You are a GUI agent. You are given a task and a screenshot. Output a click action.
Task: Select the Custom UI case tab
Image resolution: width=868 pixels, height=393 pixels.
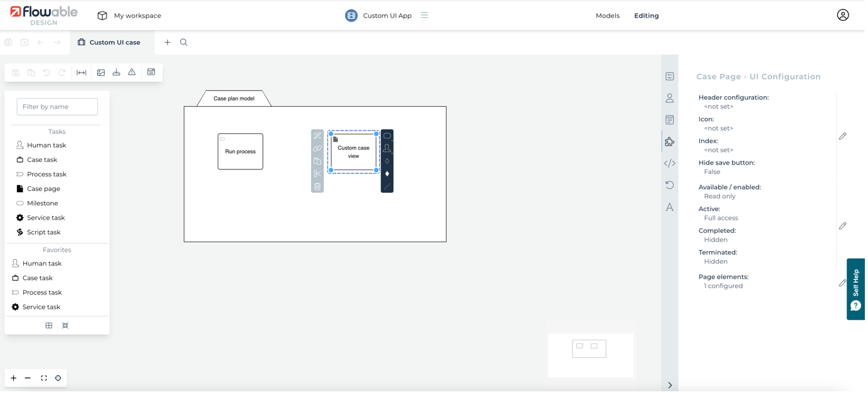pyautogui.click(x=114, y=43)
